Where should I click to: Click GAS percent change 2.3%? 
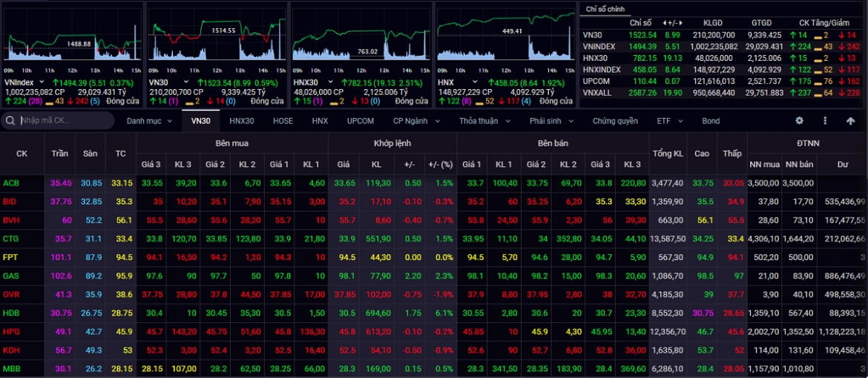444,276
